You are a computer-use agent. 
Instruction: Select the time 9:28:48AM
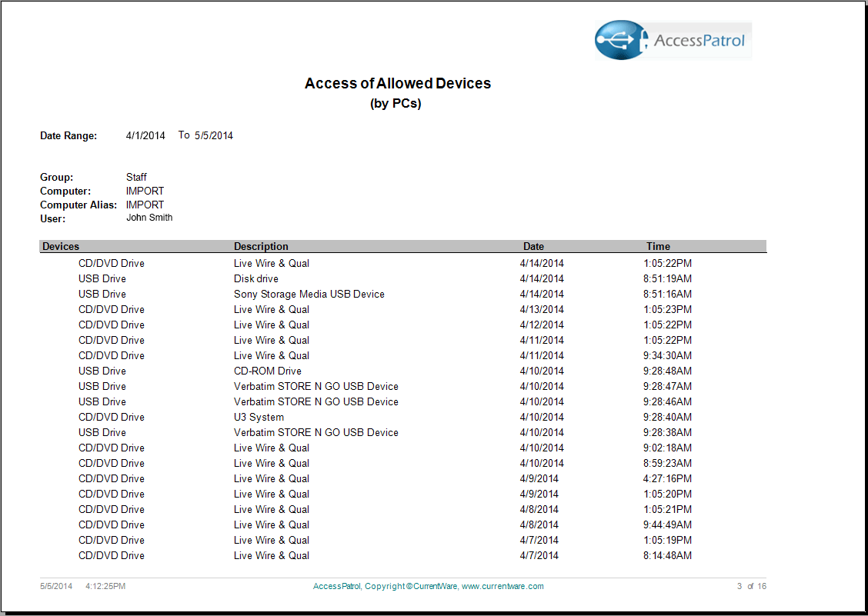pos(667,371)
